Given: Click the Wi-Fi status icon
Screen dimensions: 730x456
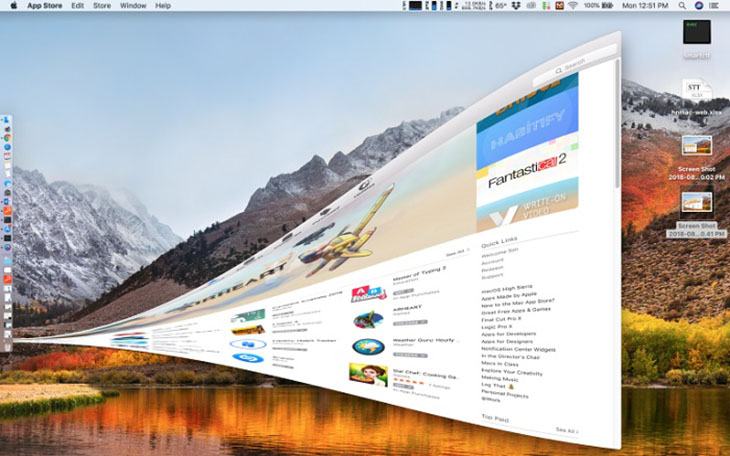Looking at the screenshot, I should [x=573, y=6].
